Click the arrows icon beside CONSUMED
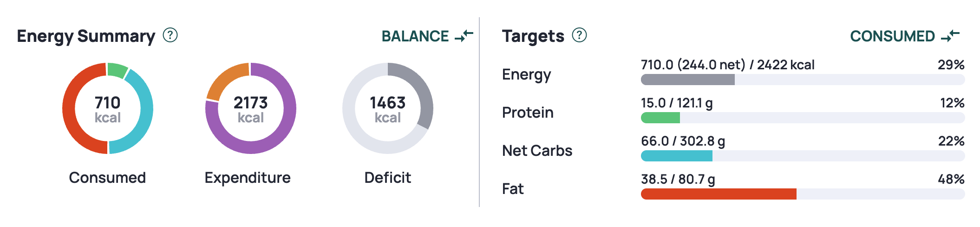The width and height of the screenshot is (980, 227). (950, 35)
